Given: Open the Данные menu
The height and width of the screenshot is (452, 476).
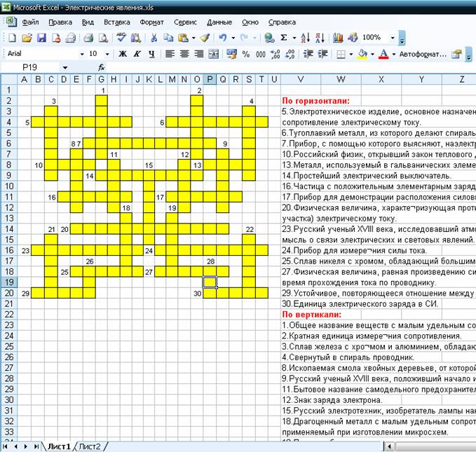Looking at the screenshot, I should (219, 22).
